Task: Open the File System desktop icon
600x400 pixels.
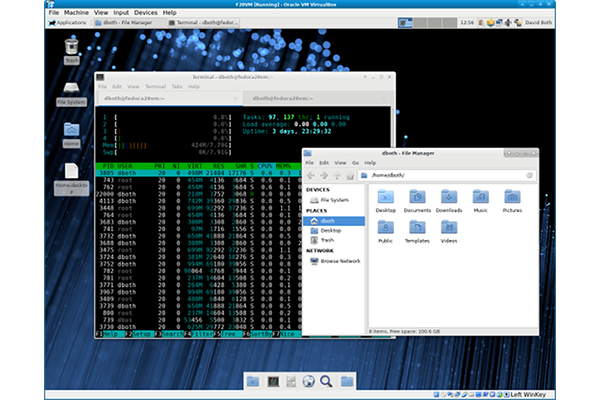Action: coord(71,90)
